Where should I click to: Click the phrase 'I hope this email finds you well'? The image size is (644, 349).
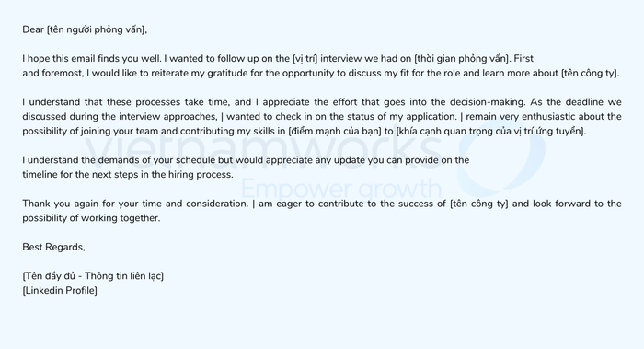(x=91, y=58)
